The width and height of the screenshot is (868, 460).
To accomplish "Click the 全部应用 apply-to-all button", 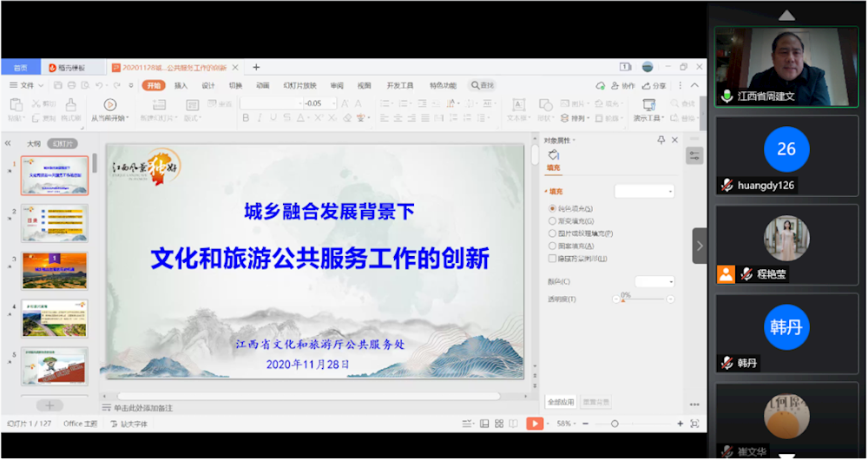I will click(560, 402).
